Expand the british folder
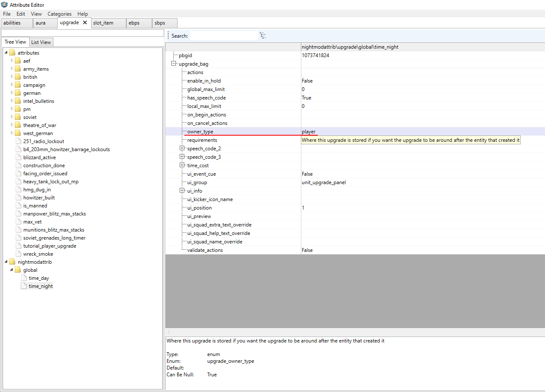545x392 pixels. tap(12, 77)
